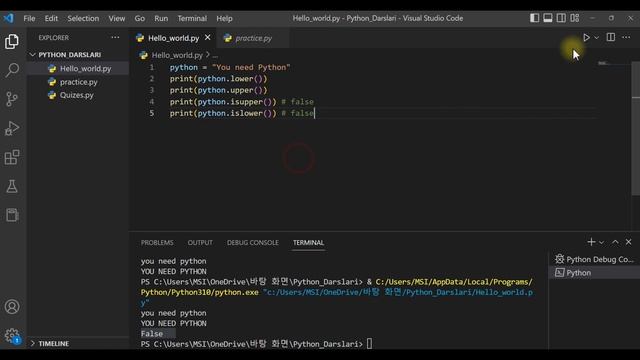
Task: Open the Selection menu
Action: click(83, 18)
